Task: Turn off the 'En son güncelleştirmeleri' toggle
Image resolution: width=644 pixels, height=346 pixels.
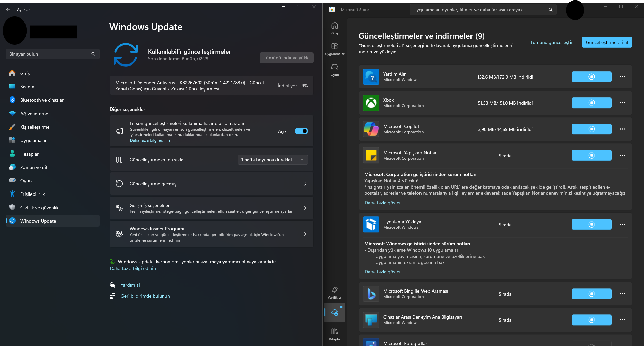Action: (x=301, y=131)
